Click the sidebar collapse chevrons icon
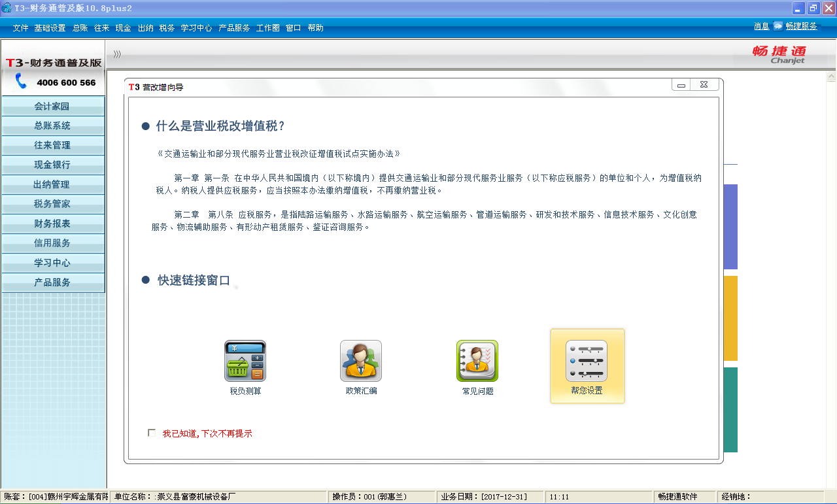This screenshot has height=504, width=837. [117, 54]
